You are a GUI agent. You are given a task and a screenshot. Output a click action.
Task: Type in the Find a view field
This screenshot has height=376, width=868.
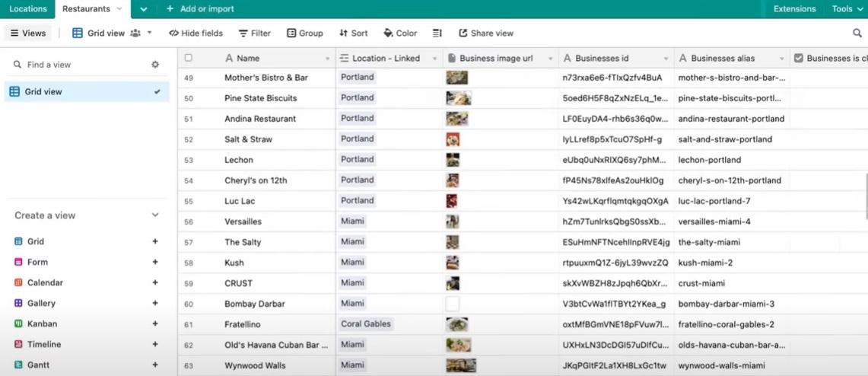84,65
